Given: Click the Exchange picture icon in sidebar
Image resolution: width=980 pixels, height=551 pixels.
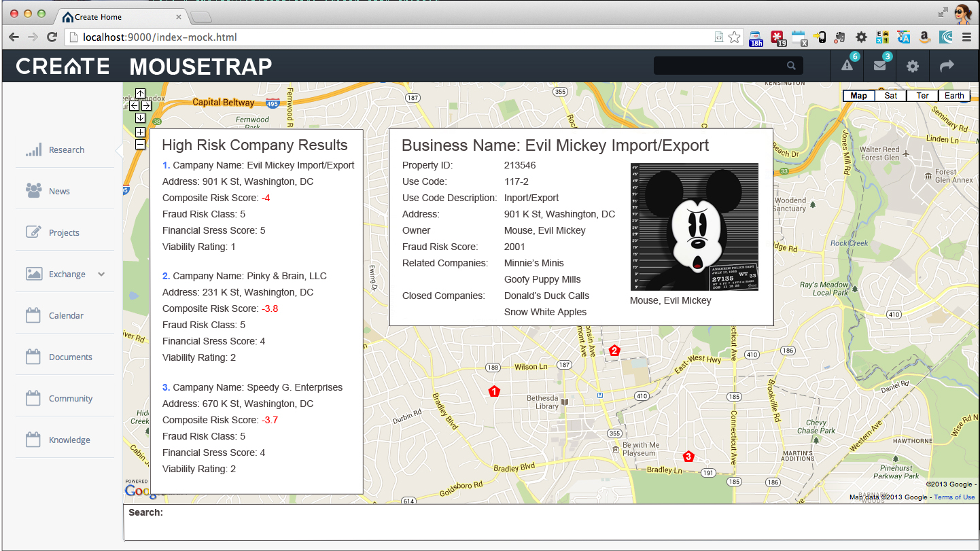Looking at the screenshot, I should pyautogui.click(x=33, y=274).
